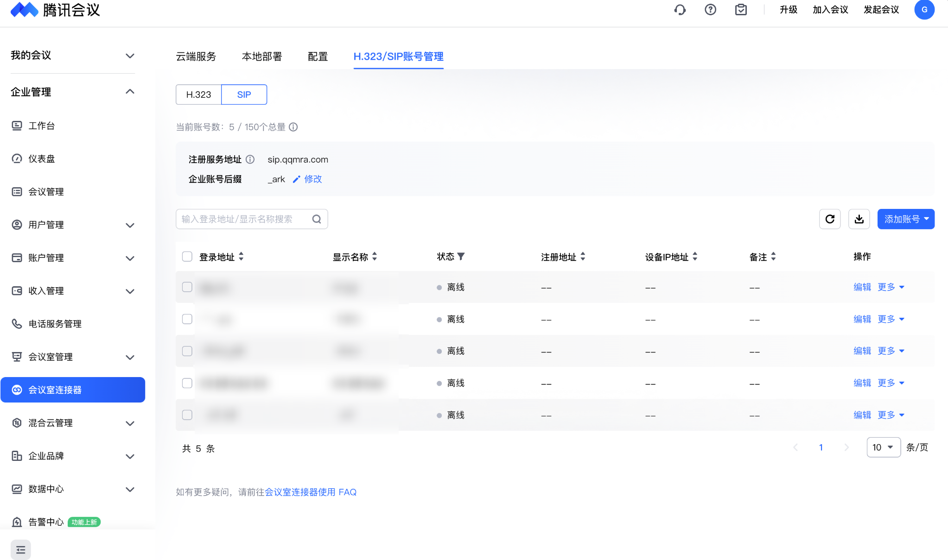Click the refresh icon above the table
948x560 pixels.
tap(830, 219)
